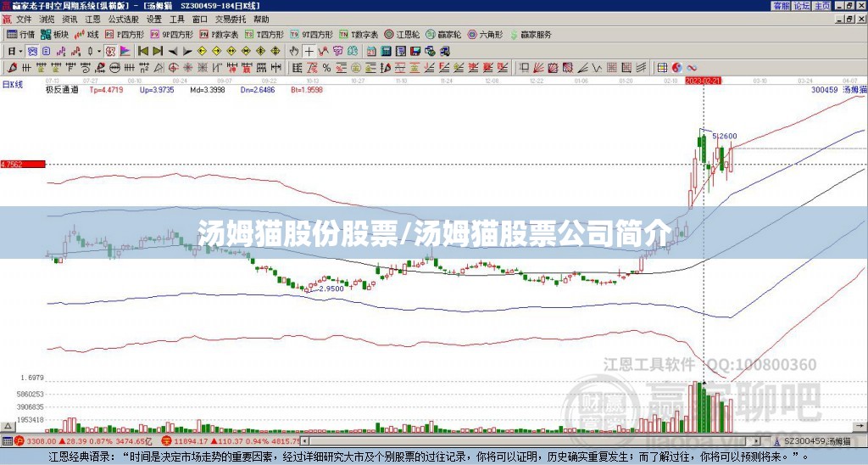Open the 公式选股 menu
Viewport: 868px width, 465px height.
pyautogui.click(x=123, y=20)
